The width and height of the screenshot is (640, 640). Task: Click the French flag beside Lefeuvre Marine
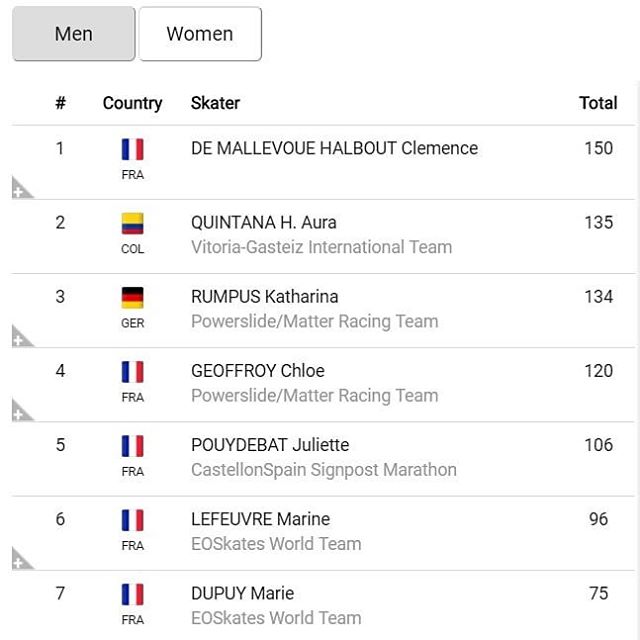pos(132,520)
